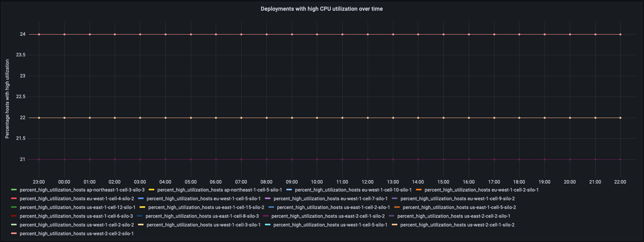
Task: Click the 12:00 data point on the 24 line
Action: [368, 35]
